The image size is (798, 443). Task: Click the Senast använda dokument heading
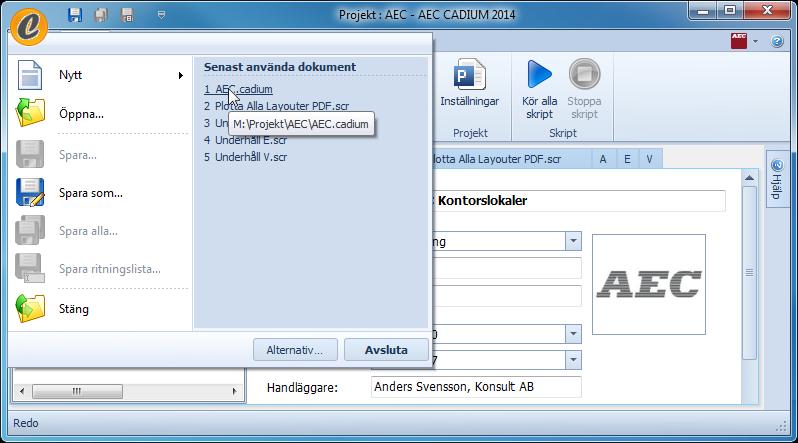tap(280, 67)
